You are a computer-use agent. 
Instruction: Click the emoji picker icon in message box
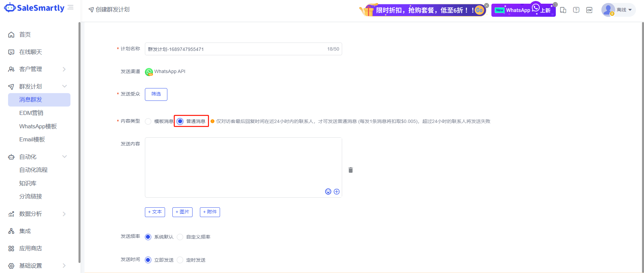328,192
